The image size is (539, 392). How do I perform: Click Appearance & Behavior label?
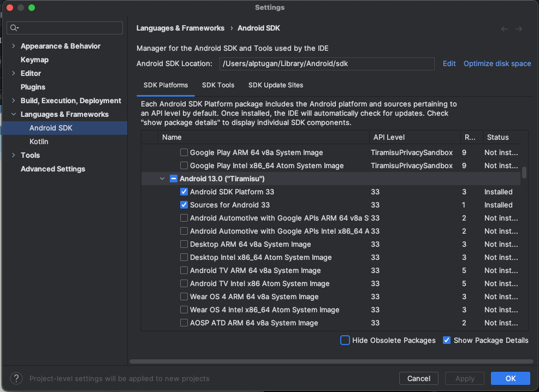tap(61, 46)
